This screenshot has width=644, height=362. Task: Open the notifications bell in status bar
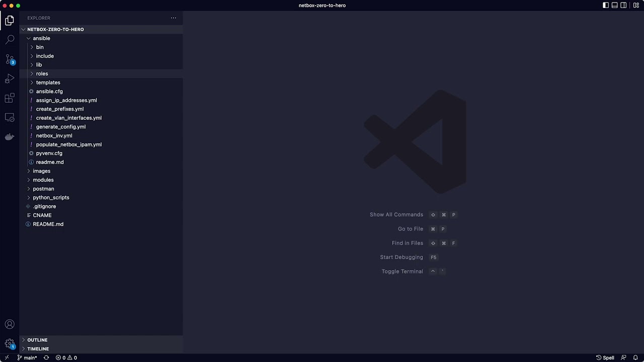(636, 357)
